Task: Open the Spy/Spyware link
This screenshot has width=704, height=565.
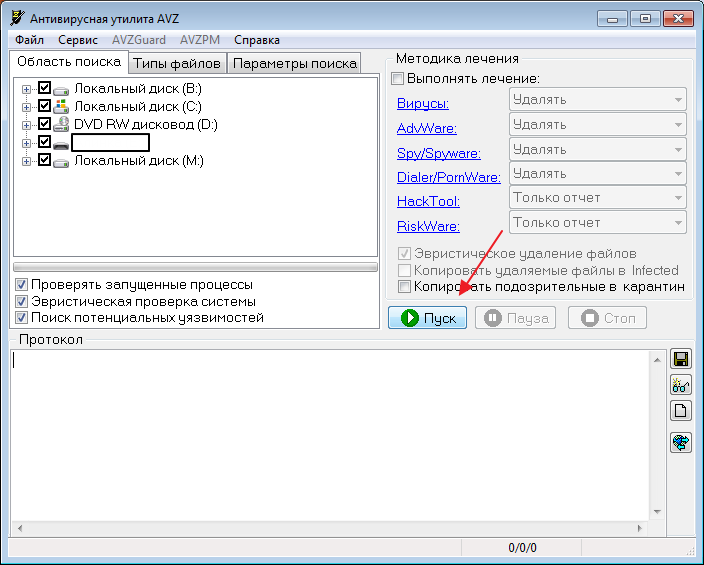Action: tap(439, 154)
